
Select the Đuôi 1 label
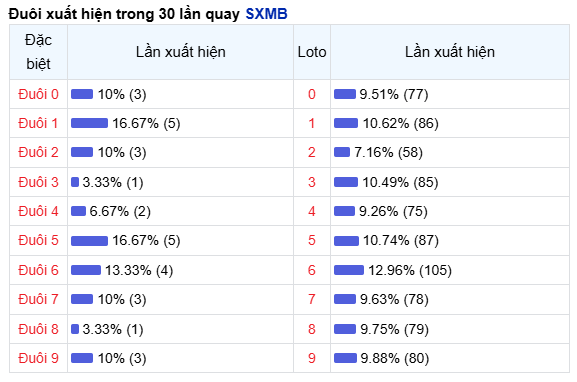[38, 123]
